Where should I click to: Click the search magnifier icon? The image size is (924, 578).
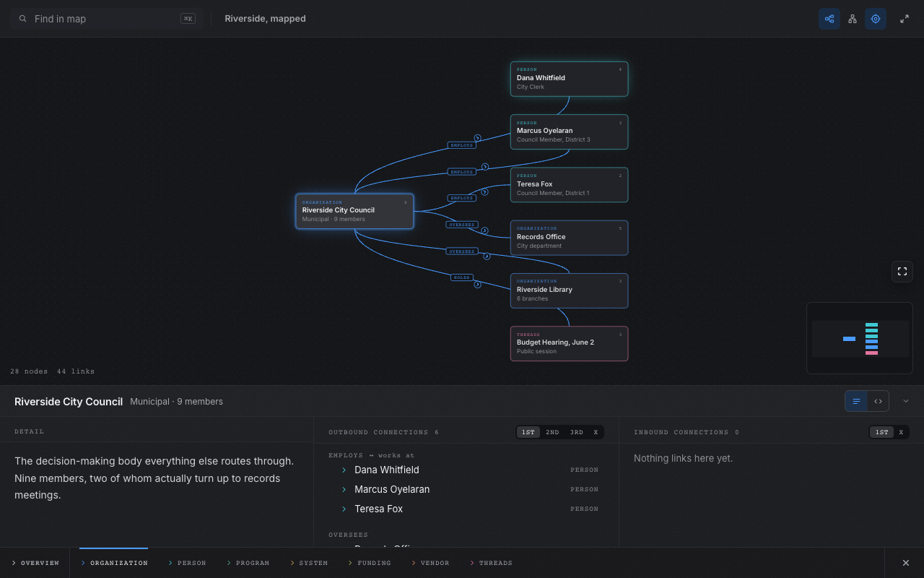point(23,19)
